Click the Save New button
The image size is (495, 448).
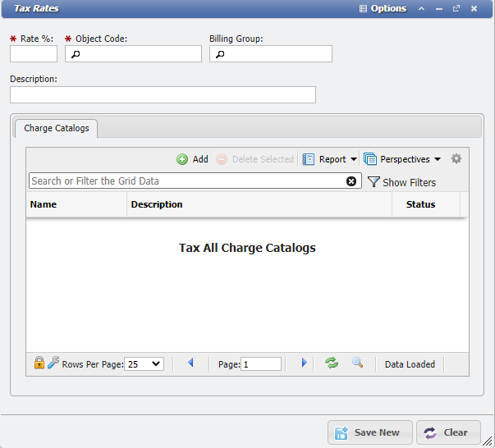tap(369, 432)
